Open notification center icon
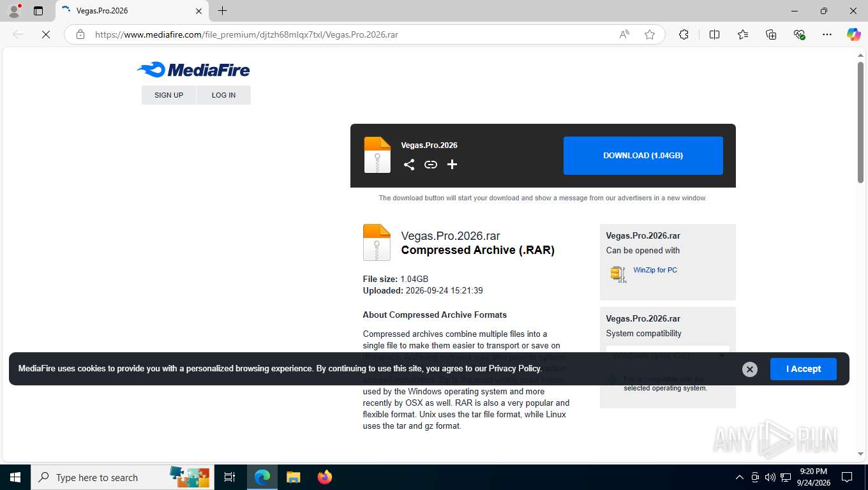This screenshot has width=868, height=490. click(847, 477)
